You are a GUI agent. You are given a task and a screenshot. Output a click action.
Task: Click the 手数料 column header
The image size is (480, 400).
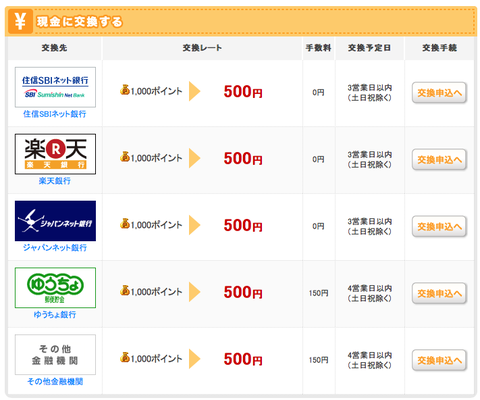(x=318, y=48)
